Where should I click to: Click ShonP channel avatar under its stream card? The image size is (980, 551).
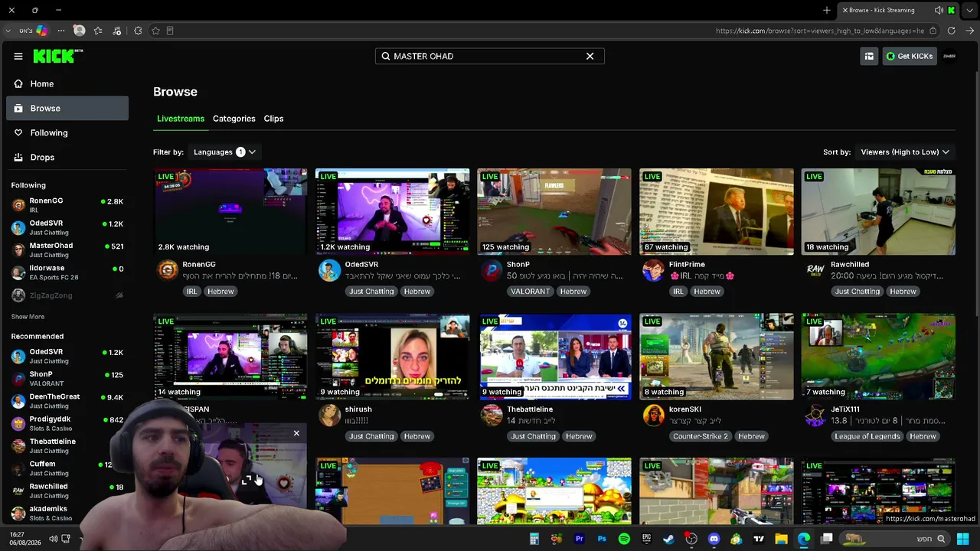pos(492,270)
